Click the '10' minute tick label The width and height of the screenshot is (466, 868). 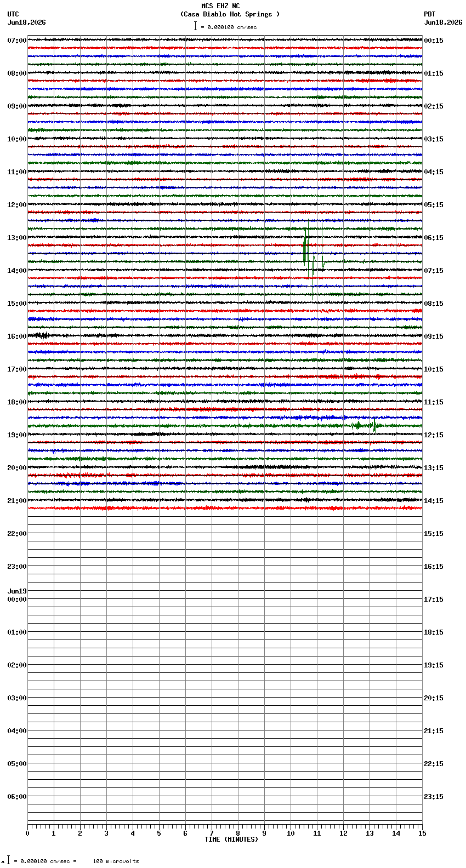pos(291,833)
